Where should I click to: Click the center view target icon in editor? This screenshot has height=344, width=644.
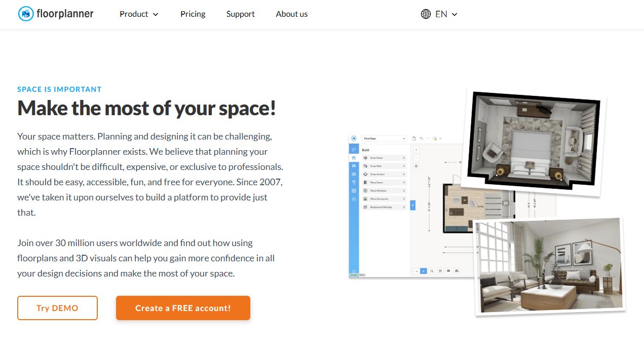click(416, 166)
